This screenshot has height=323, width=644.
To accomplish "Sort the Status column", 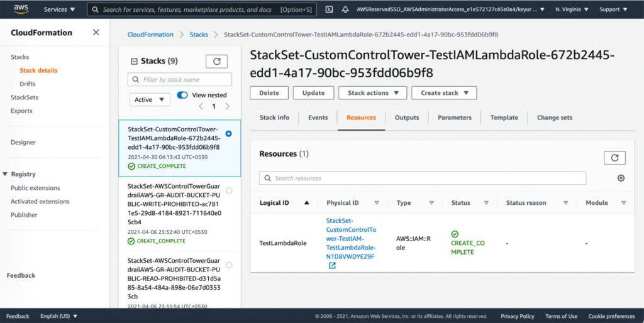I will 486,203.
